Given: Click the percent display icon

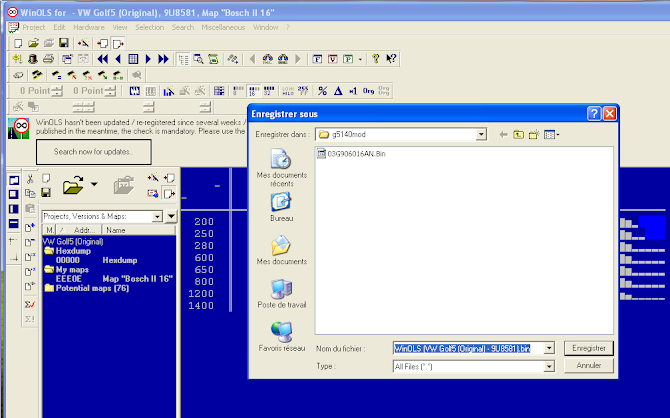Looking at the screenshot, I should pyautogui.click(x=323, y=91).
